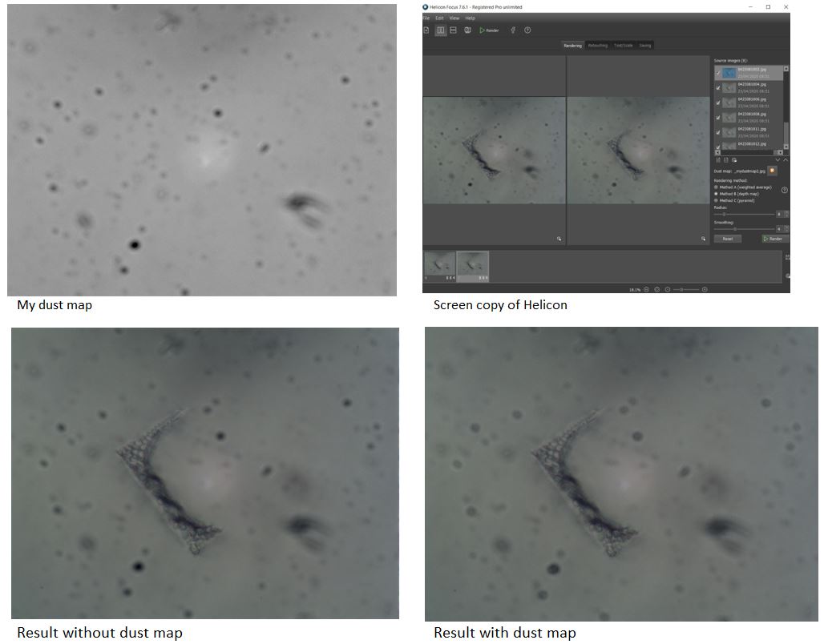Image resolution: width=824 pixels, height=644 pixels.
Task: Click the second icon below the source images list
Action: click(726, 160)
